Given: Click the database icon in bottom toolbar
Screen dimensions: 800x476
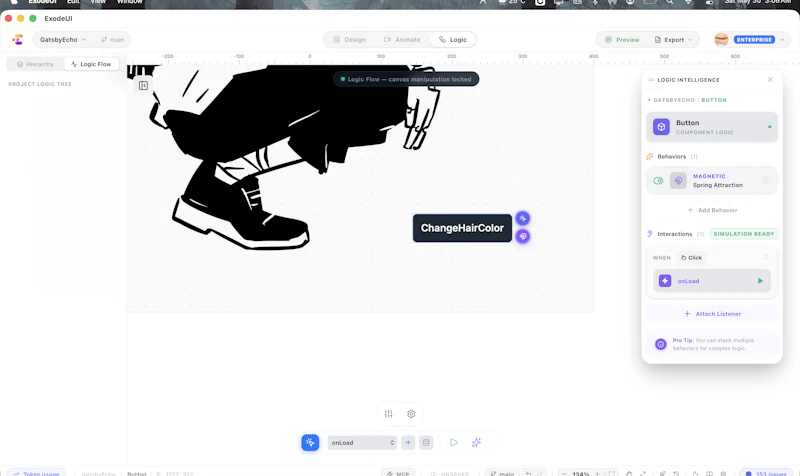Looking at the screenshot, I should coord(426,442).
